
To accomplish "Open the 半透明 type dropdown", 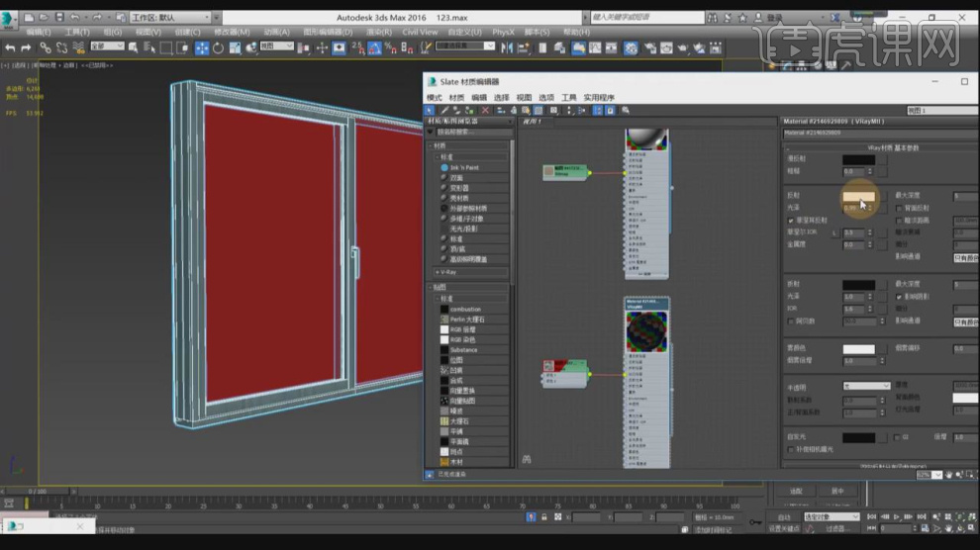I will (x=859, y=387).
